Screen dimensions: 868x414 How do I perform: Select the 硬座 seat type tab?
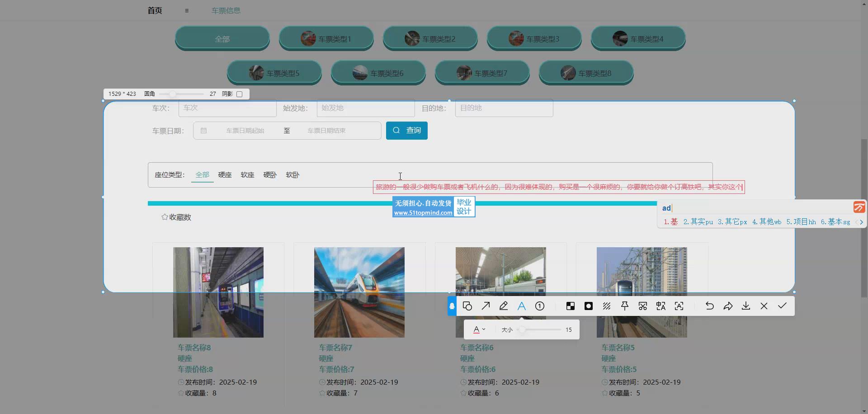tap(225, 175)
